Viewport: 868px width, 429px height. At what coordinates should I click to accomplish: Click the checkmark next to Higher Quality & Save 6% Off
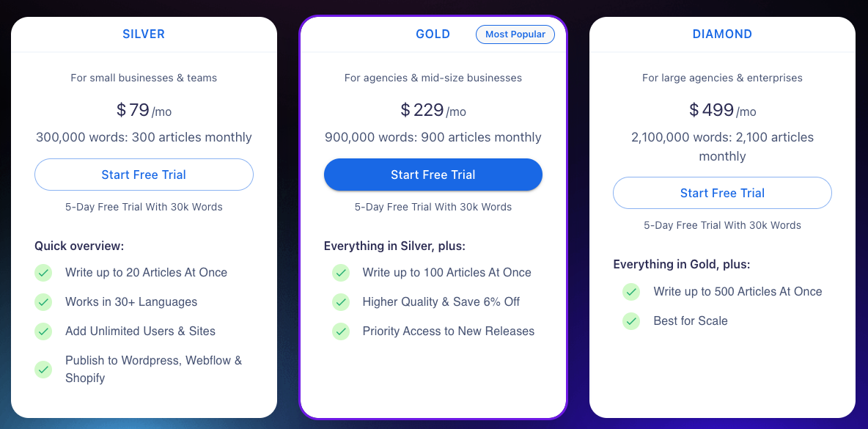(341, 302)
